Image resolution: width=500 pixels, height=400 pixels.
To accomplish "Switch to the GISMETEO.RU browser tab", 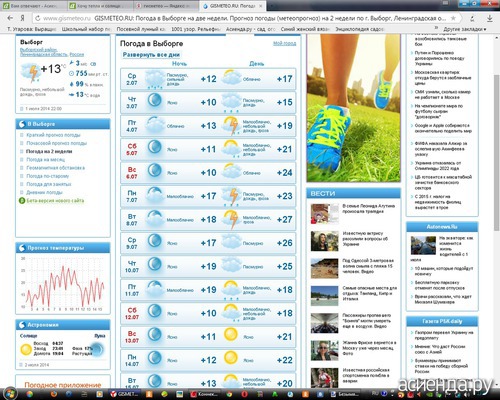I will tap(233, 6).
